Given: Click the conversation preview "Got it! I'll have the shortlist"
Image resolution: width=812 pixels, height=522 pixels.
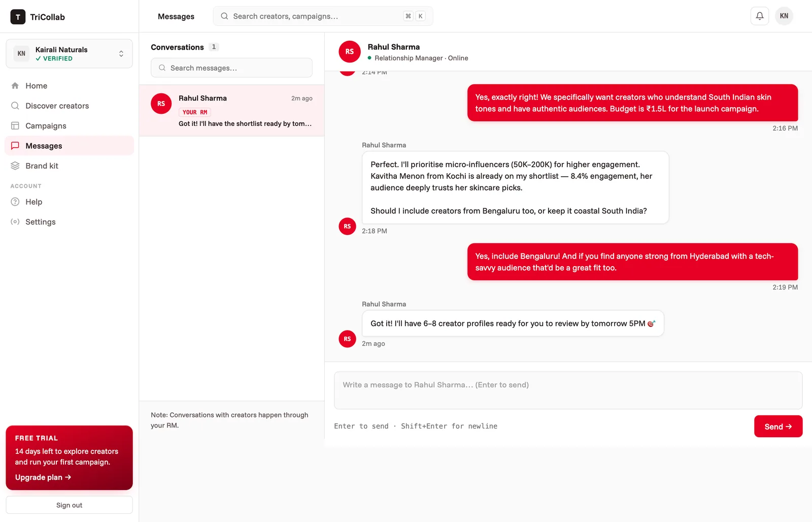Looking at the screenshot, I should click(245, 123).
